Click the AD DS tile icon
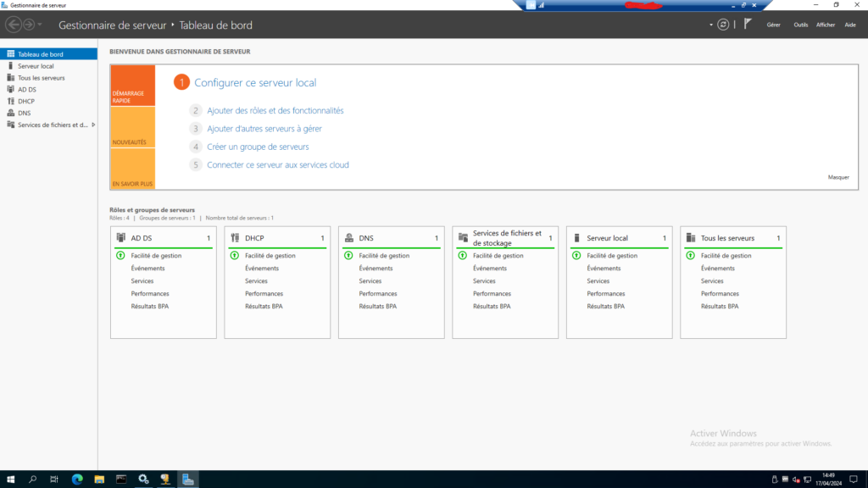This screenshot has width=868, height=488. [x=121, y=238]
